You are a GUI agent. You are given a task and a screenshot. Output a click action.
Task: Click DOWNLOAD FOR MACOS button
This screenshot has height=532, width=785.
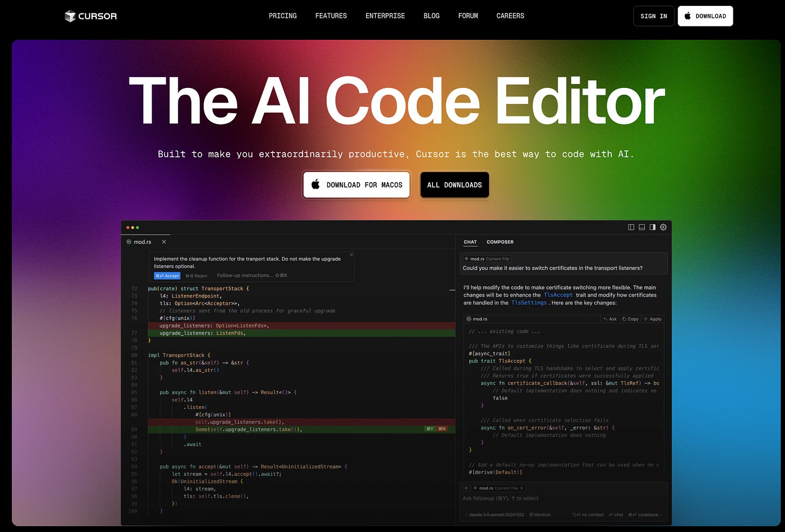[356, 185]
